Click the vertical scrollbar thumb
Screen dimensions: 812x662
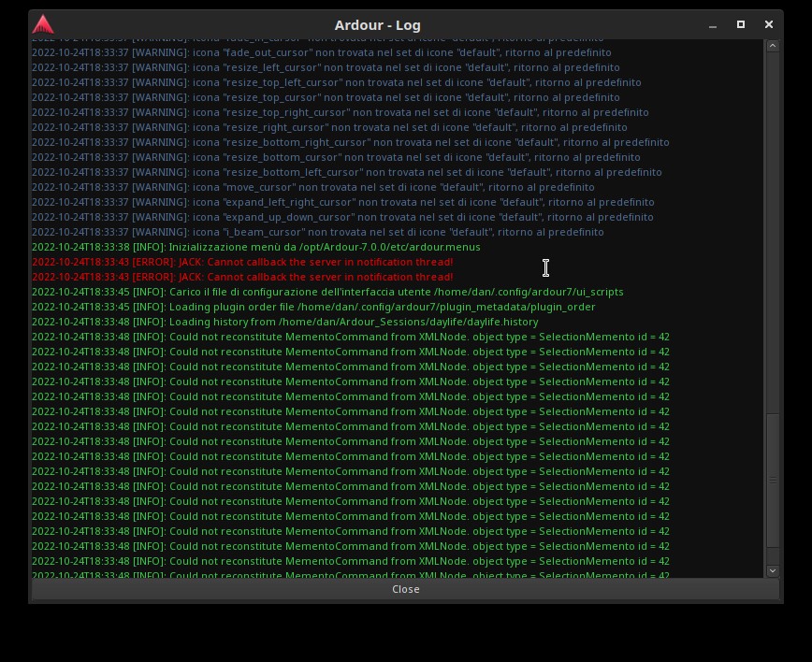(x=773, y=481)
